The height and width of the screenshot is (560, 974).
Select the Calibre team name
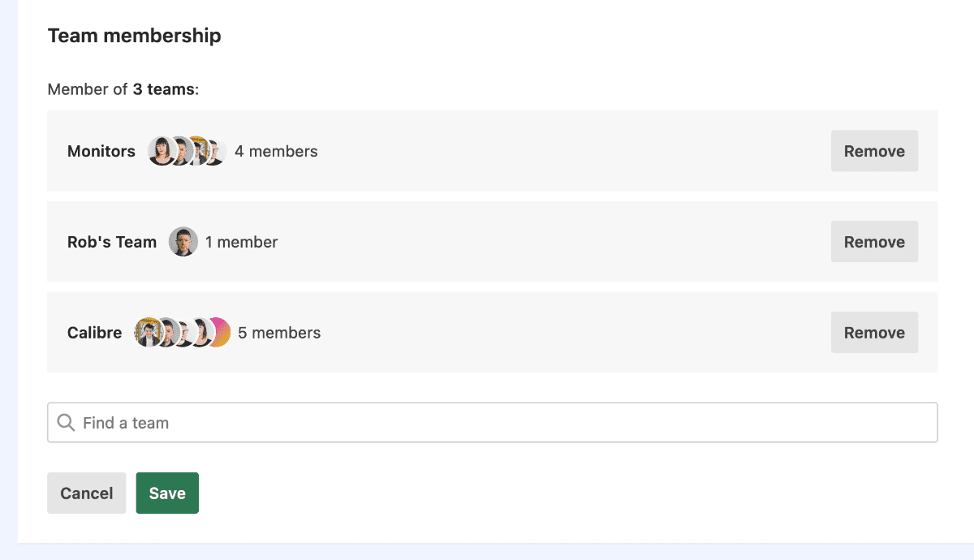click(94, 332)
